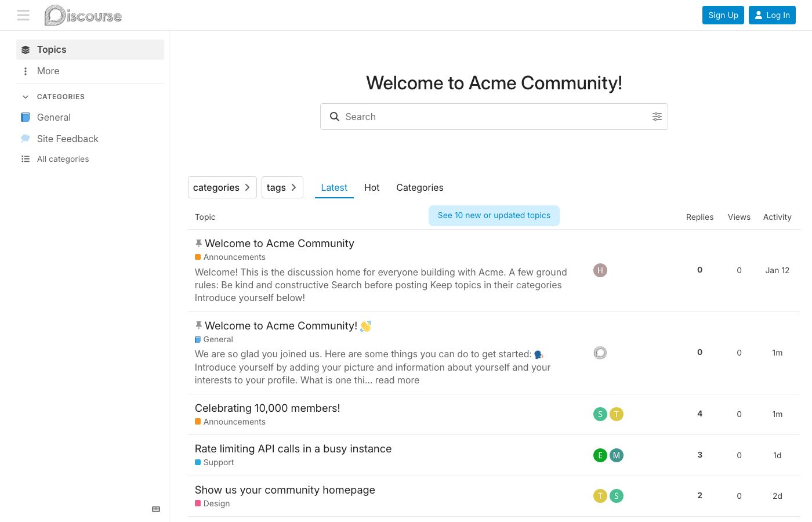
Task: Show the 10 new or updated topics
Action: pos(494,216)
